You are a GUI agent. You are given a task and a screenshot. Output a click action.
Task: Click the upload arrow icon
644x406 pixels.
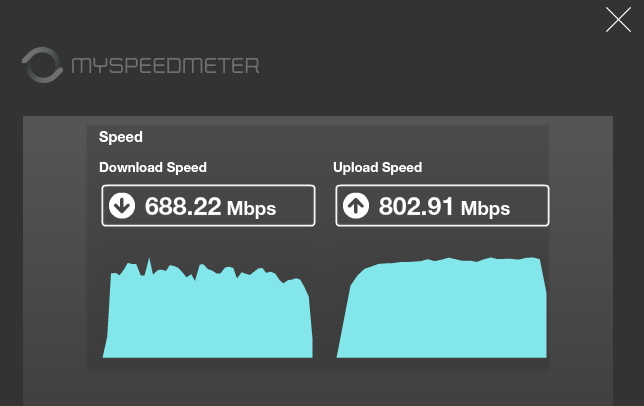coord(356,205)
